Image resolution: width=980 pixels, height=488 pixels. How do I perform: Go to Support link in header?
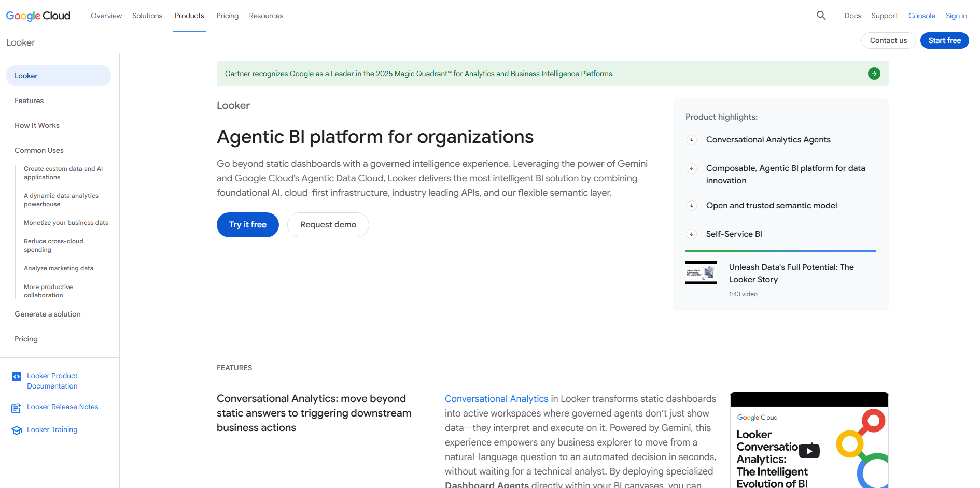coord(885,16)
